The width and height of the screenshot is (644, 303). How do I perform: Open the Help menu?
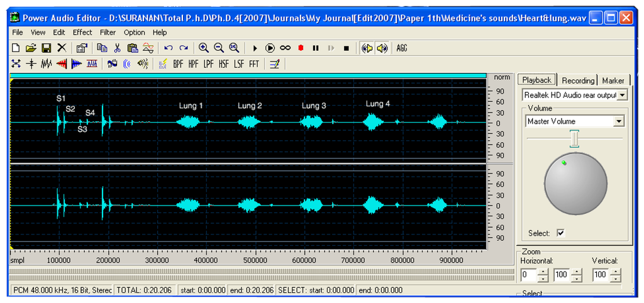click(160, 33)
